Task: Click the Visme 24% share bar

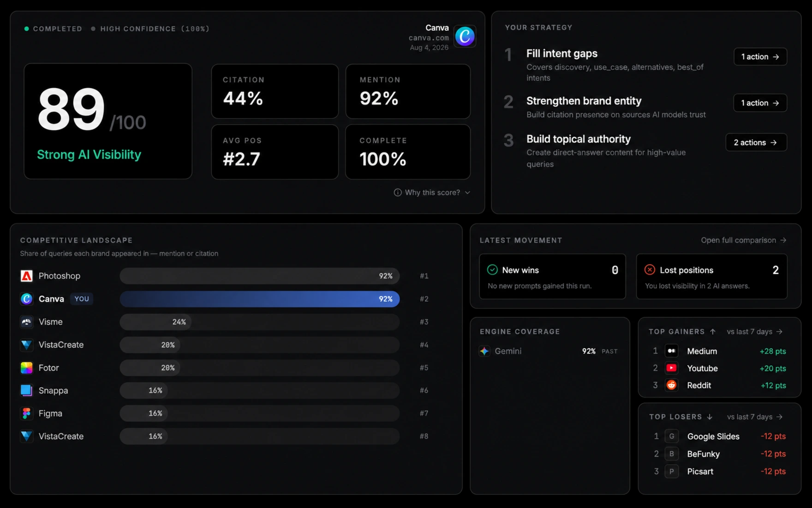Action: point(155,322)
